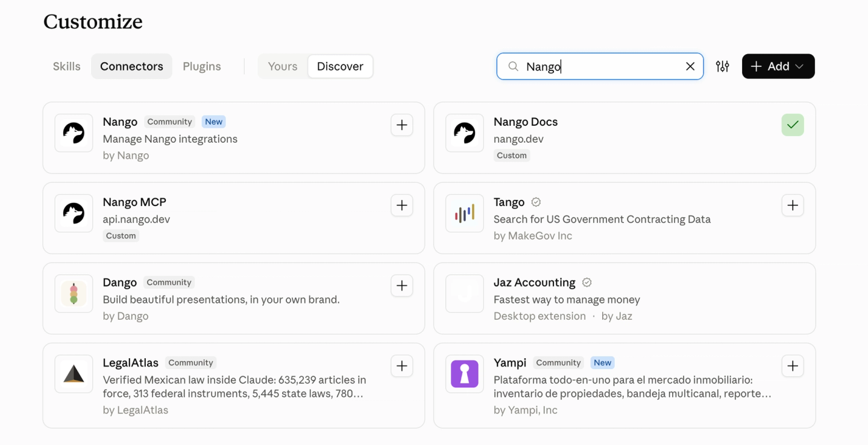Add the Nango MCP connector
Viewport: 868px width, 445px height.
point(402,205)
